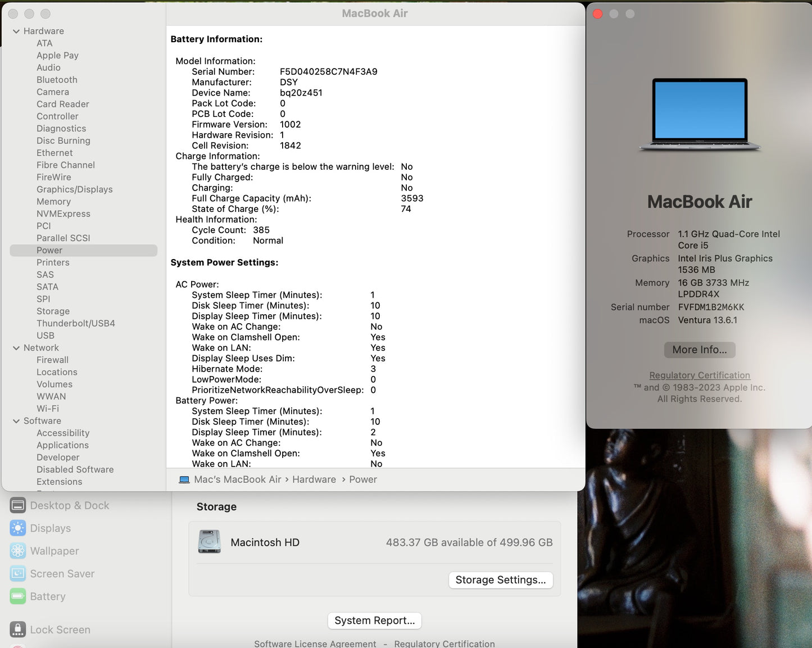Click the Displays icon in sidebar

[18, 528]
